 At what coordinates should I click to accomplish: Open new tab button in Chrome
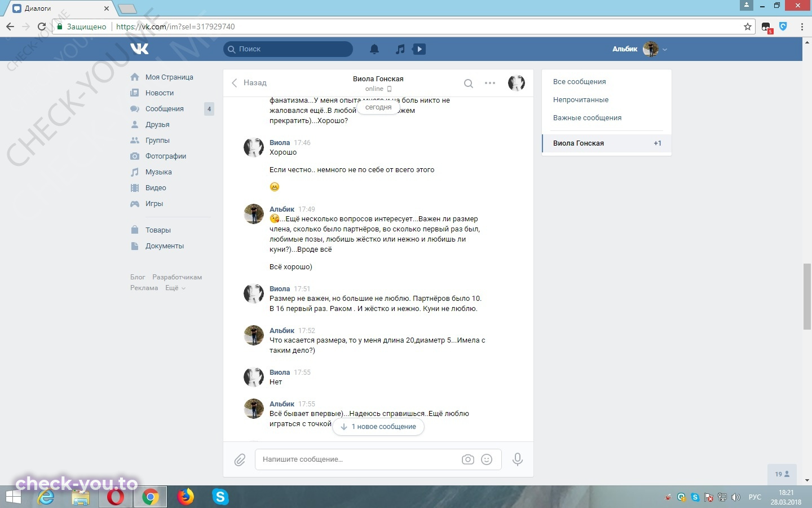tap(127, 8)
